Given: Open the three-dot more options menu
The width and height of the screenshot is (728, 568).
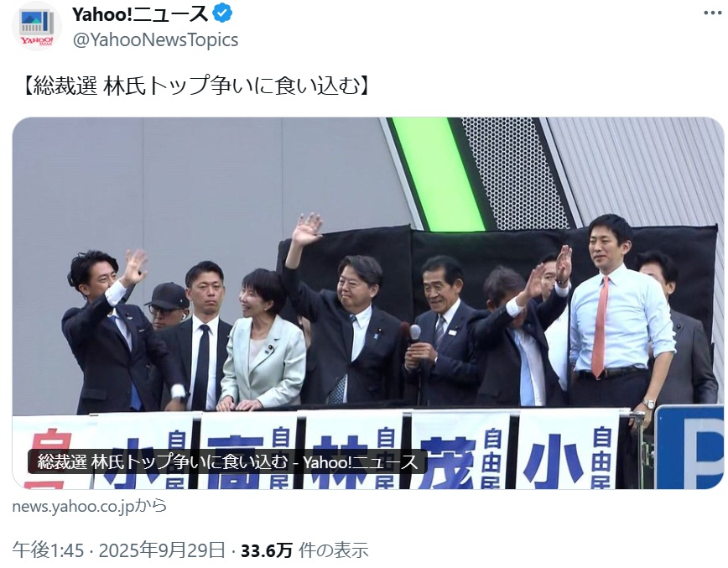Looking at the screenshot, I should 713,13.
